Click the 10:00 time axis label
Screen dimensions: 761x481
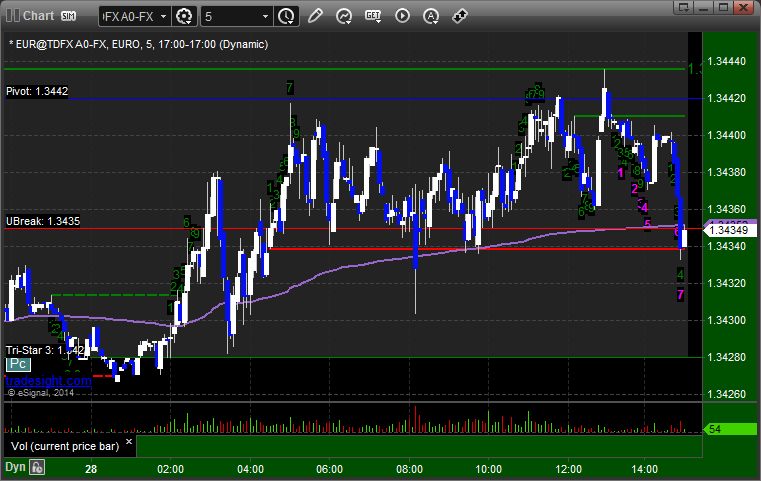coord(488,469)
